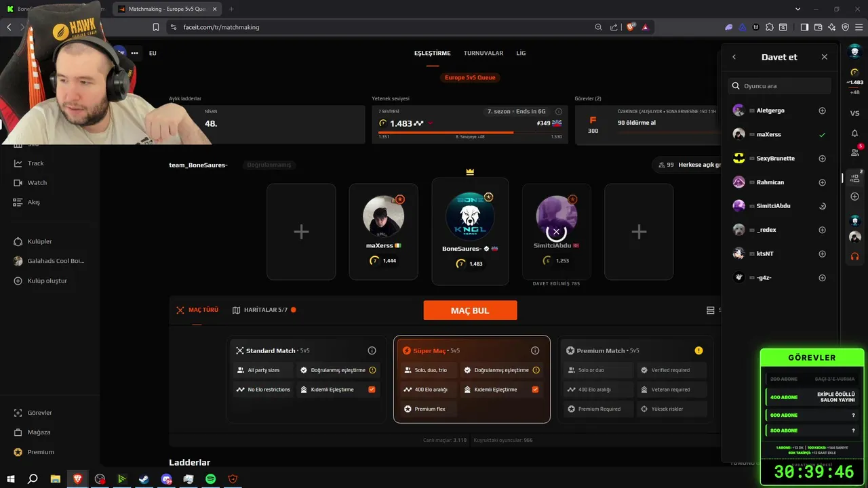
Task: Click the Doğrulanmamış badge
Action: pos(269,165)
